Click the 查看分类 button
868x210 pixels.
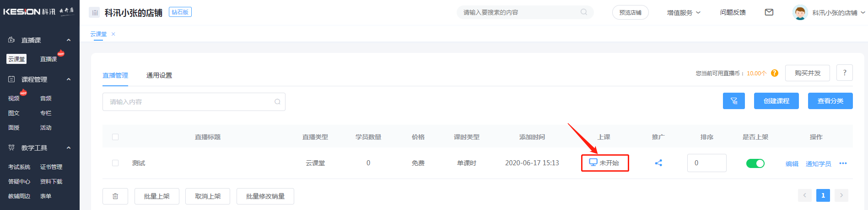[830, 101]
